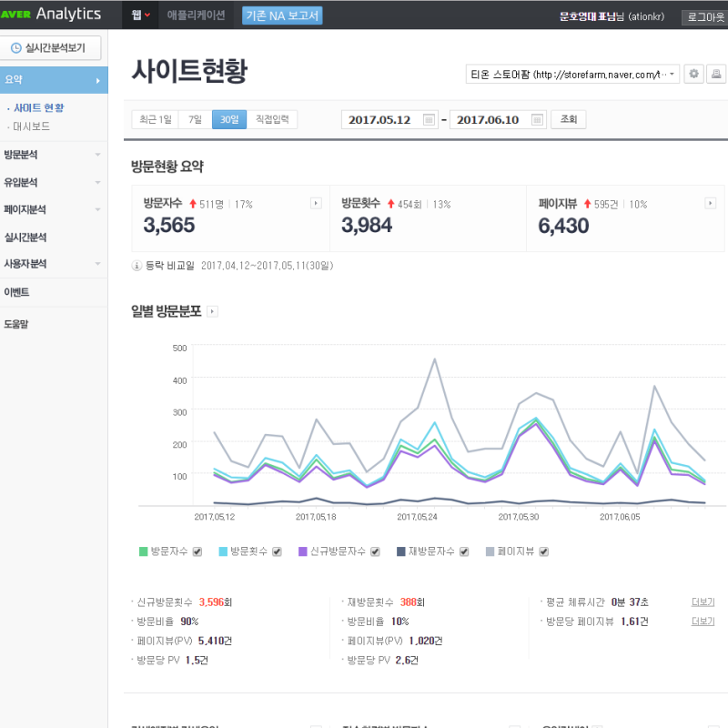Click the purple 신규방문자수 legend swatch
Image resolution: width=728 pixels, height=728 pixels.
[303, 551]
